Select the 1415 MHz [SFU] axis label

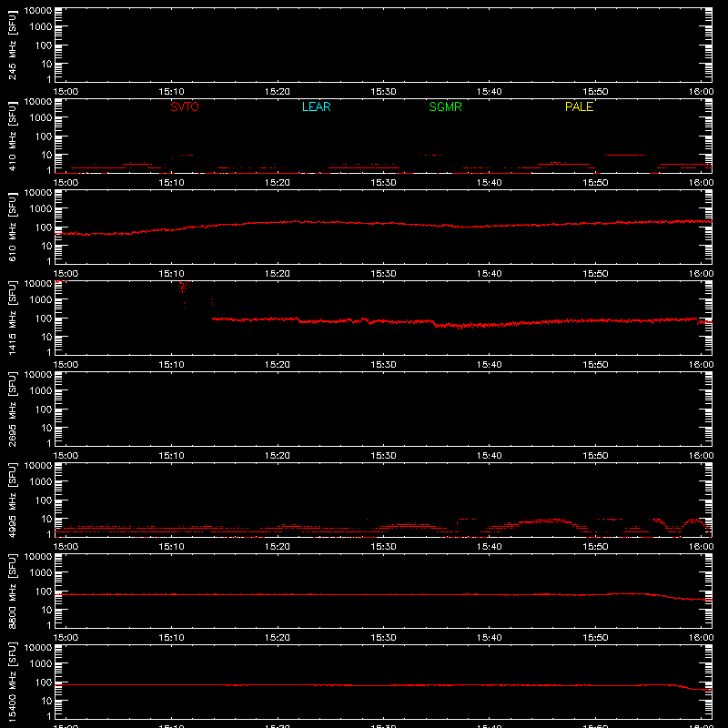(13, 318)
